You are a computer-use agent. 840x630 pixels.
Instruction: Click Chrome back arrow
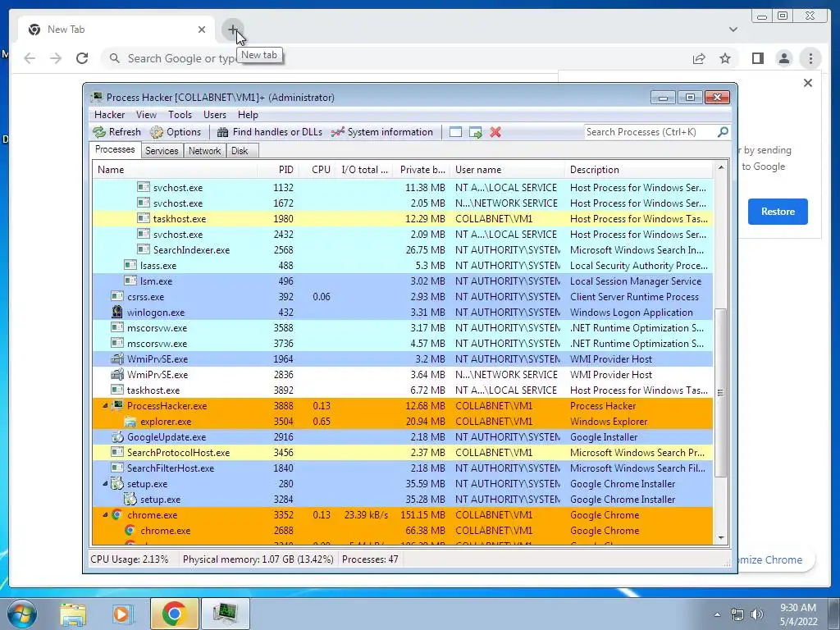[30, 58]
